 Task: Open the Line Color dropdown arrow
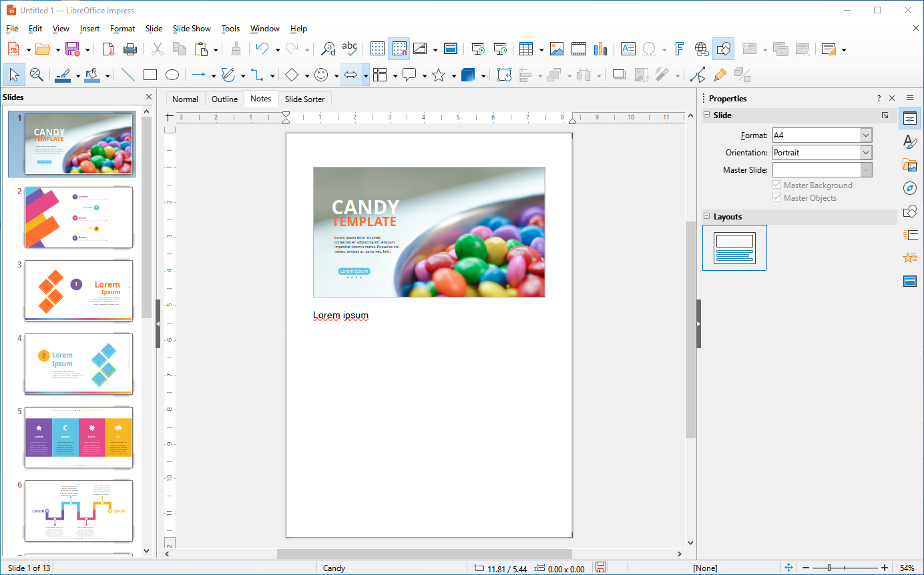pos(77,75)
